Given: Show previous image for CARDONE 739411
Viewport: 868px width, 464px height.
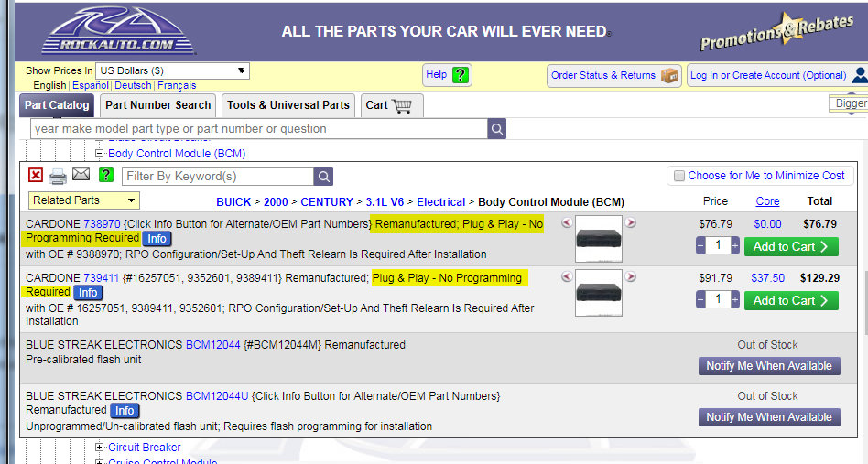Looking at the screenshot, I should (567, 276).
